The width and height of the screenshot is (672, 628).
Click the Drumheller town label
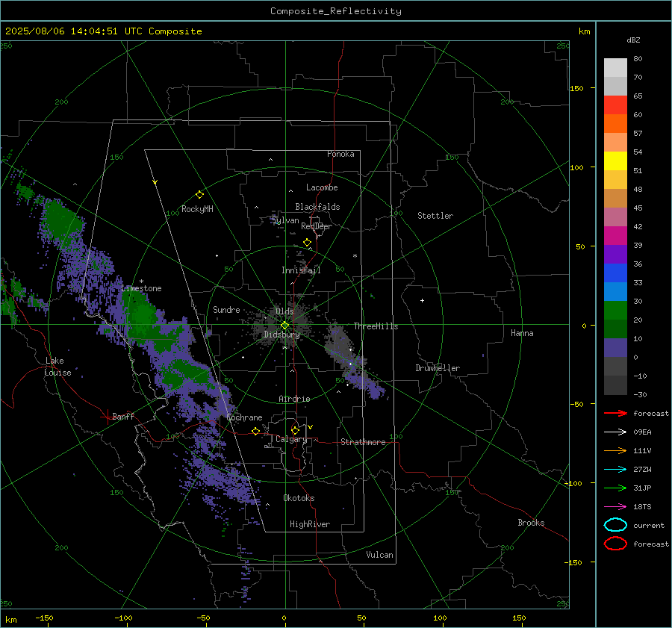(438, 368)
